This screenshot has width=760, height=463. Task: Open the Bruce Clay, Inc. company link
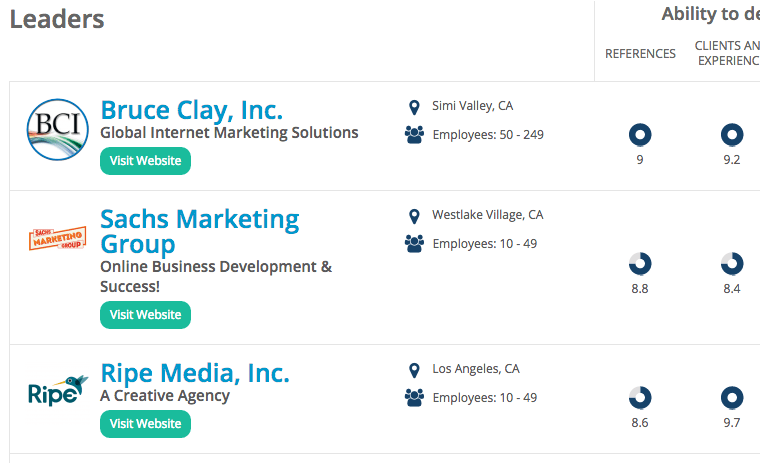coord(192,109)
